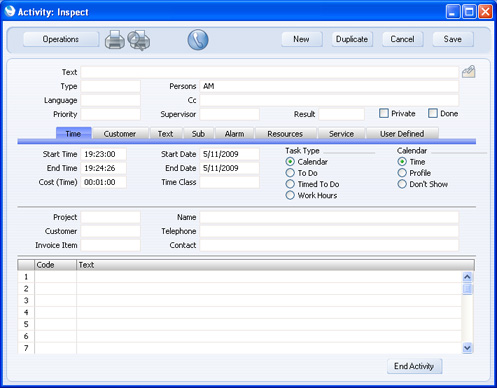The width and height of the screenshot is (497, 388).
Task: Select To Do task type
Action: (290, 173)
